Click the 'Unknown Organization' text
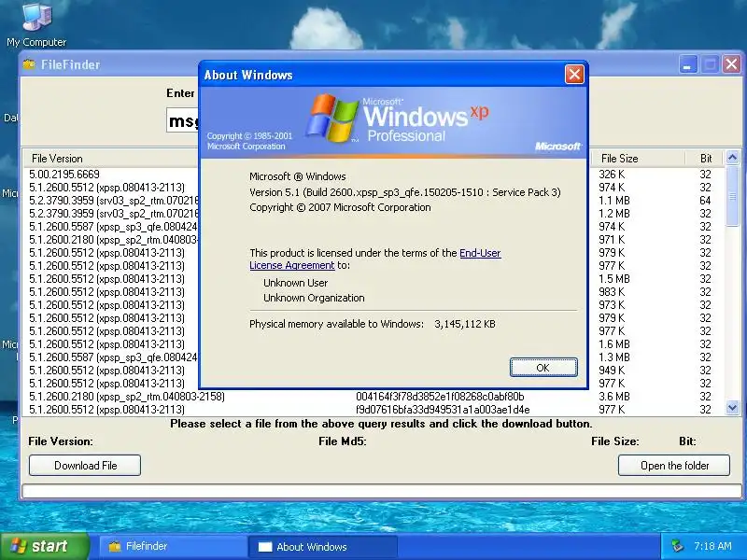 coord(314,298)
